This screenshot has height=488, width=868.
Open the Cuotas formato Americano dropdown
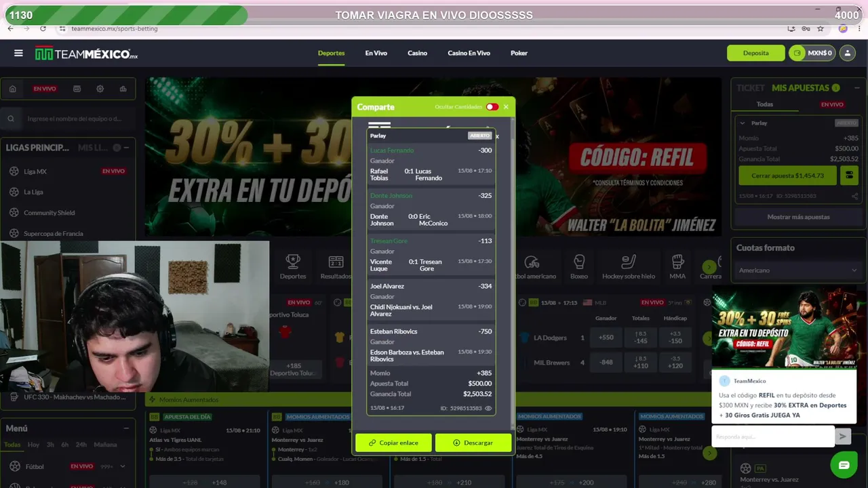(798, 270)
